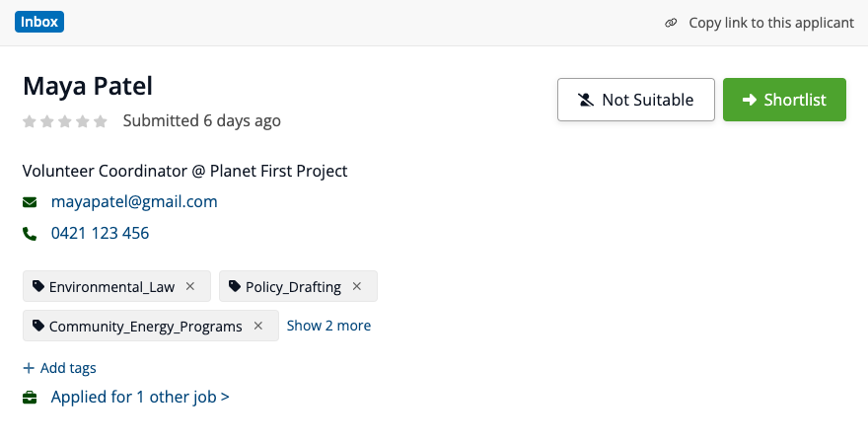Copy link to this applicant

click(x=770, y=23)
